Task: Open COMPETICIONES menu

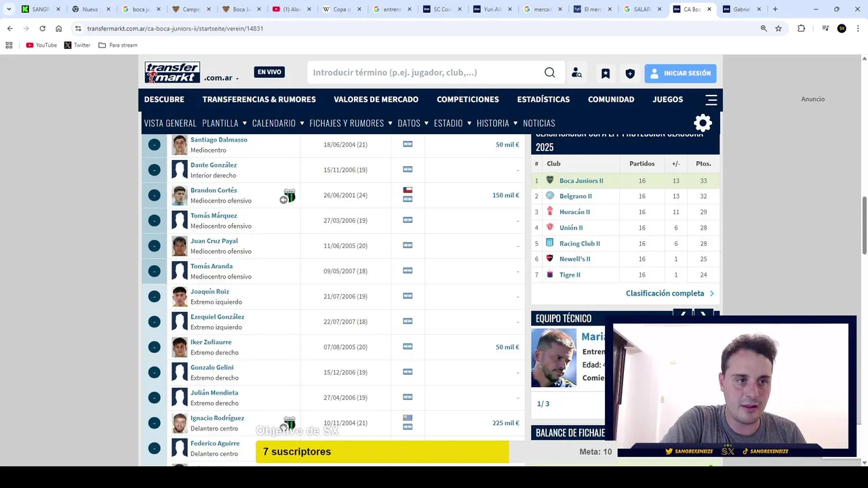Action: tap(468, 100)
